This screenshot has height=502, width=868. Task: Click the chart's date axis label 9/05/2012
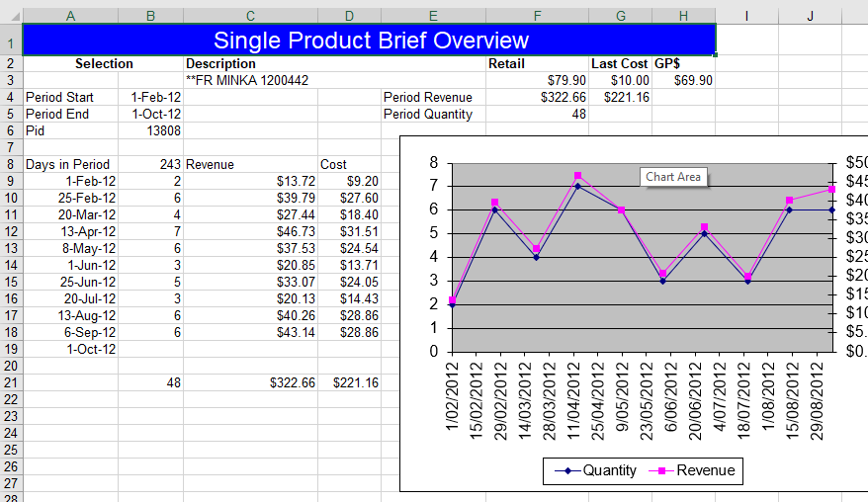(x=622, y=397)
